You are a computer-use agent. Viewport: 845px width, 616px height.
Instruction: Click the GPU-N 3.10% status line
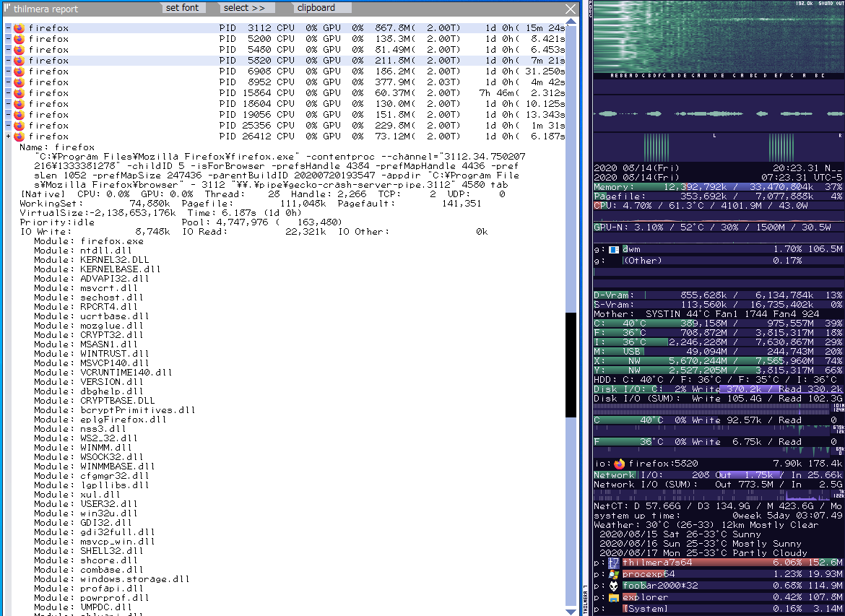click(718, 227)
